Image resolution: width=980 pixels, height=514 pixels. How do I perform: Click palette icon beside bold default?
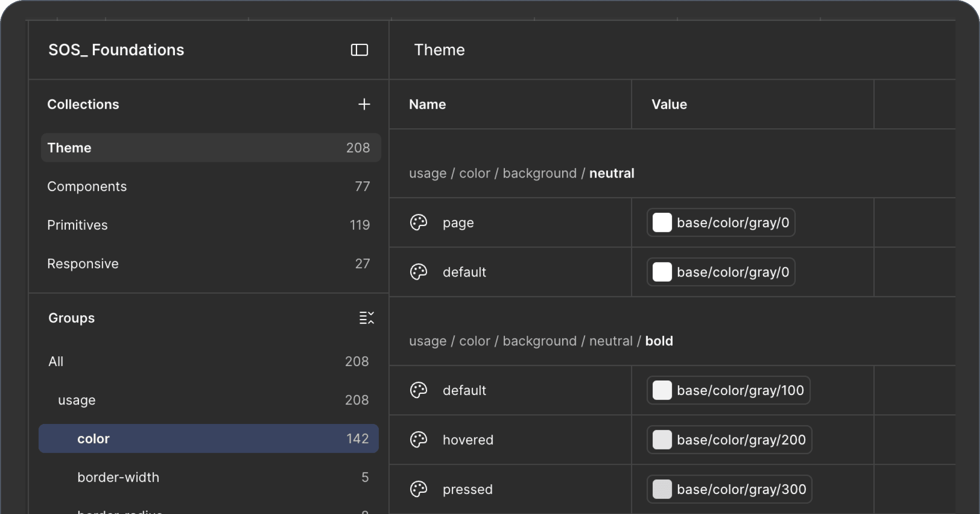pyautogui.click(x=418, y=390)
